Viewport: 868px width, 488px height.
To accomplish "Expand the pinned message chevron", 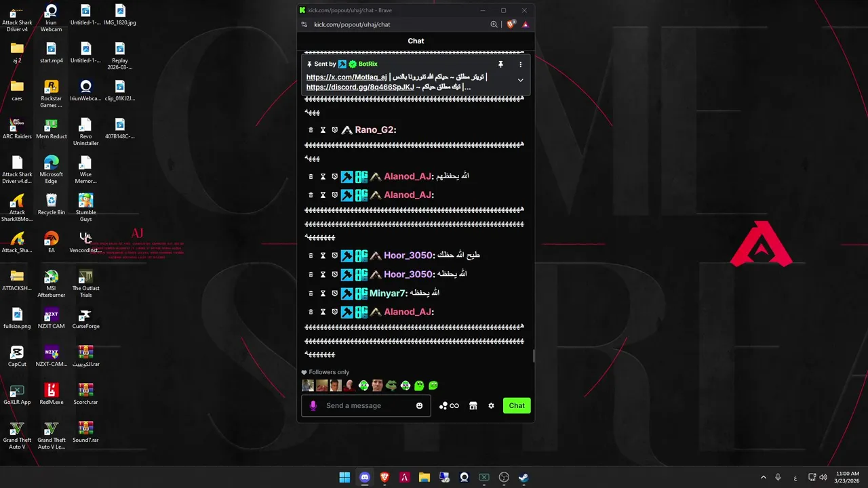I will coord(520,80).
